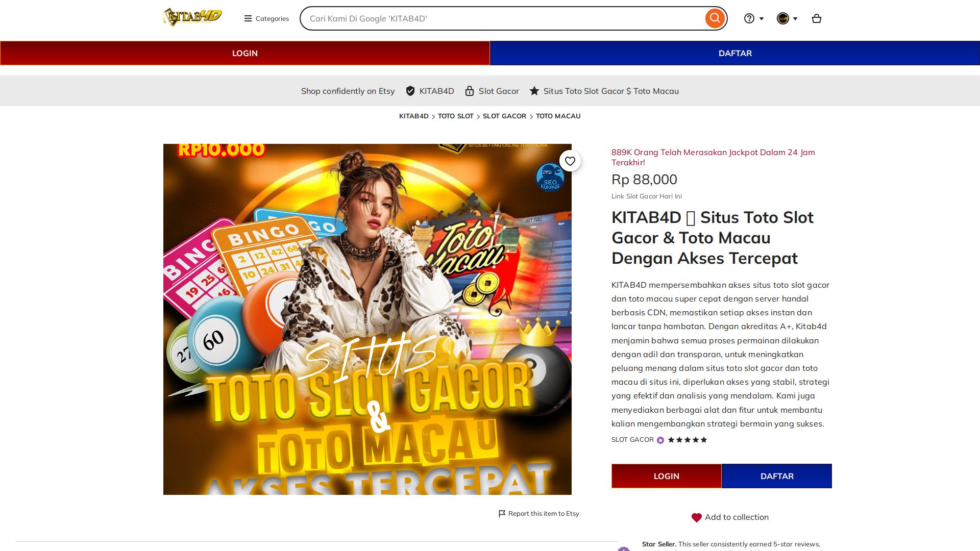Open the product banner image
980x551 pixels.
(x=367, y=319)
